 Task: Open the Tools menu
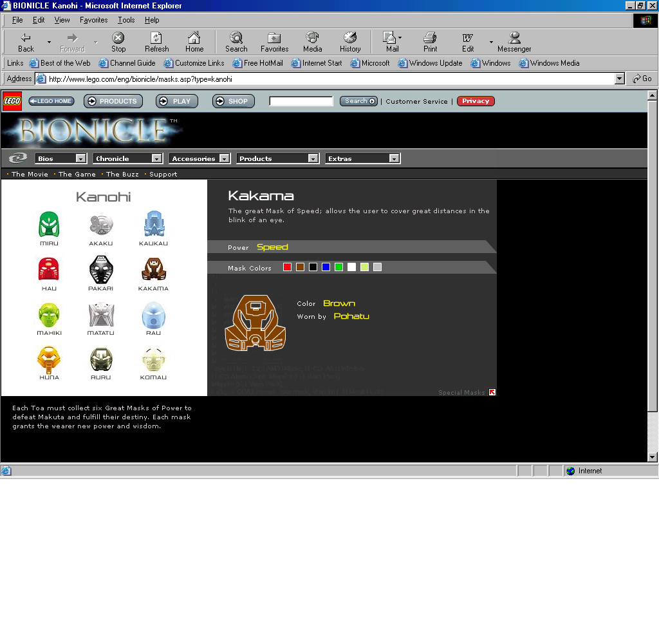pos(126,20)
